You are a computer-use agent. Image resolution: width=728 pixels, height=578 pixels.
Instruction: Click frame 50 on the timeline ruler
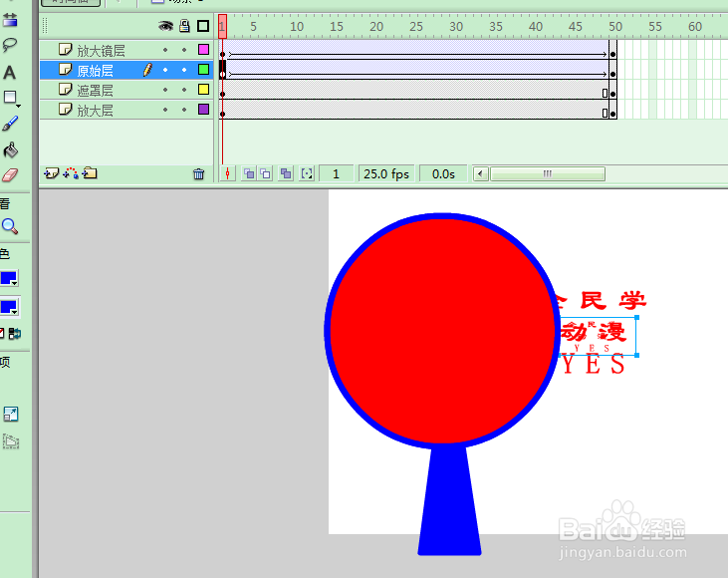click(x=615, y=27)
